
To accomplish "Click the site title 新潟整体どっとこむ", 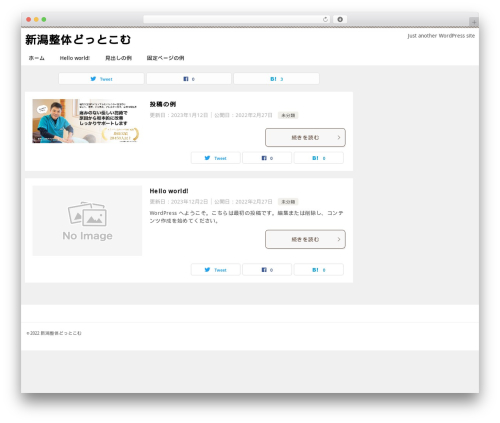I will 78,40.
